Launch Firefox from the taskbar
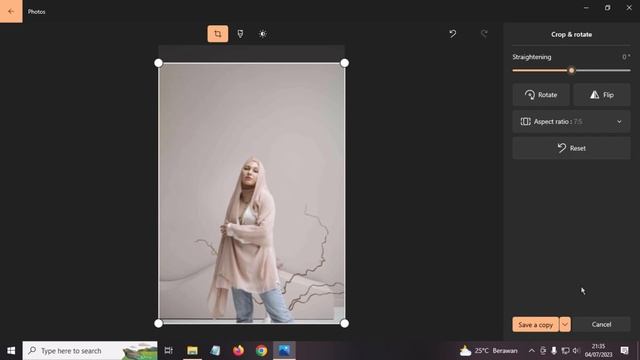The height and width of the screenshot is (360, 640). [x=238, y=351]
